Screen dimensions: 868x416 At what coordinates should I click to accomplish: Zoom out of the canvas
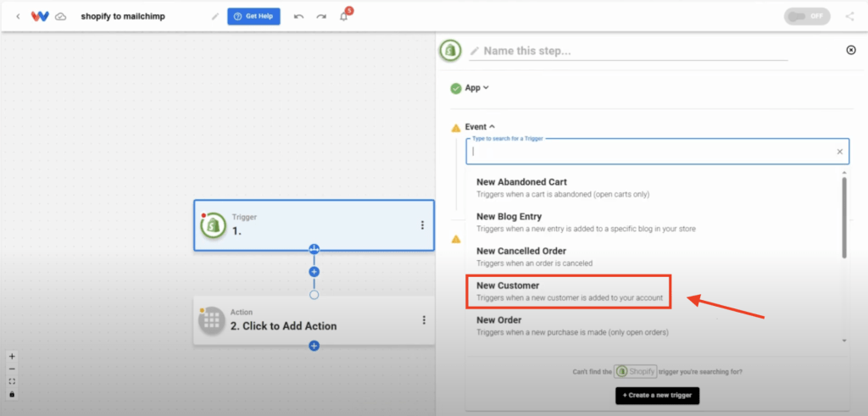coord(12,369)
